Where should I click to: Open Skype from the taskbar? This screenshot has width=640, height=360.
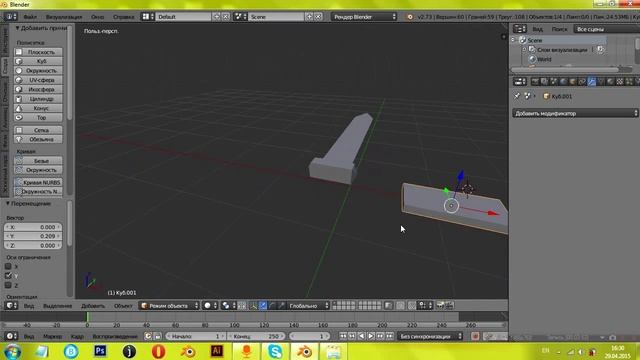point(275,351)
